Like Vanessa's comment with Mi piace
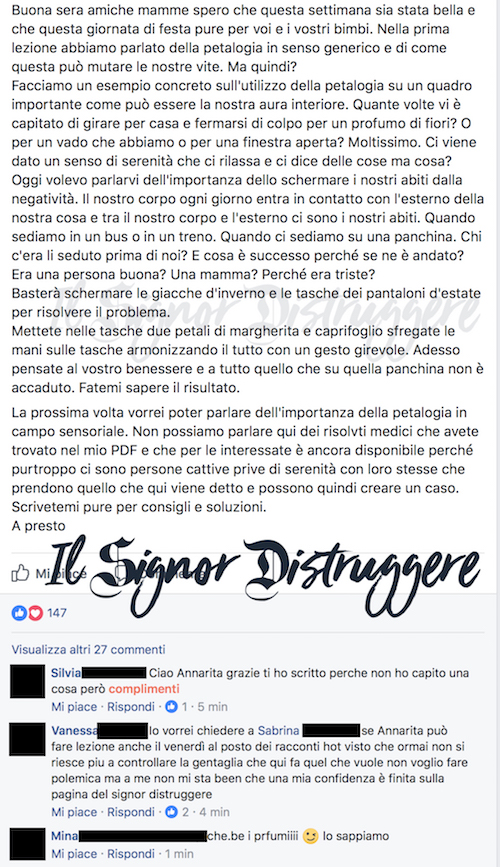Viewport: 500px width, 867px height. click(74, 812)
